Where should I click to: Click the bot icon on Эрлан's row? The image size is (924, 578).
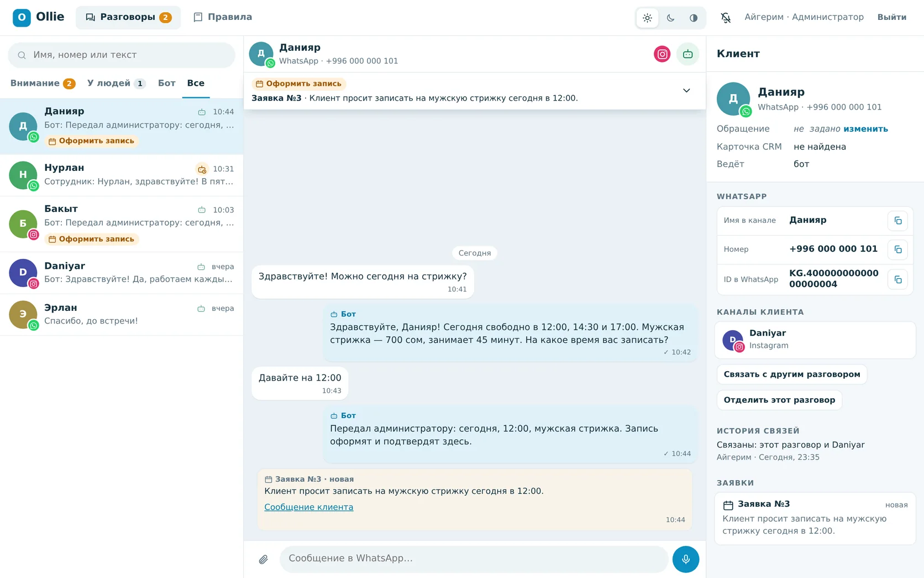(x=201, y=309)
